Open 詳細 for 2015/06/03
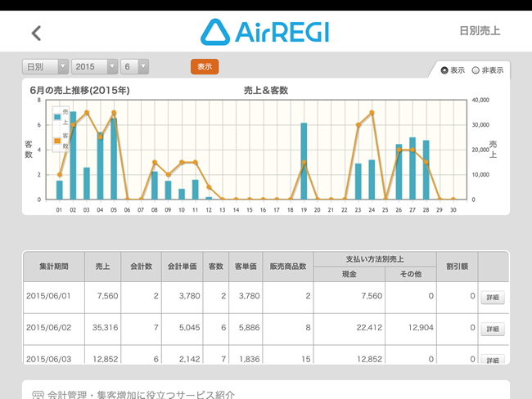Viewport: 532px width, 399px height. coord(492,359)
